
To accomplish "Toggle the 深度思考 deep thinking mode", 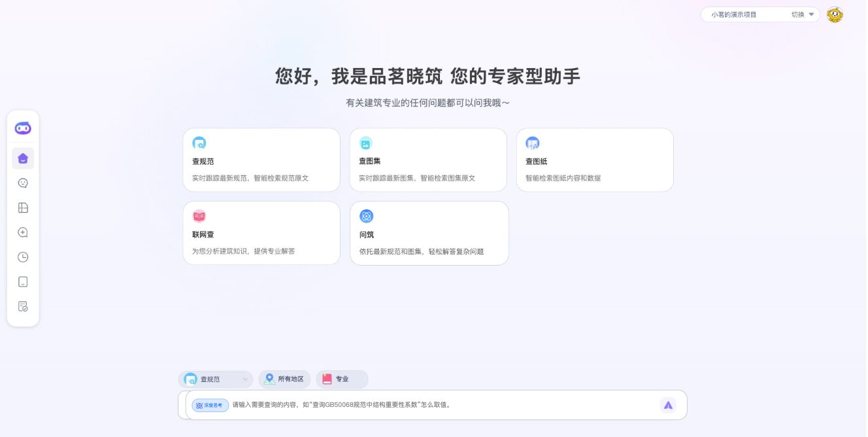I will click(x=210, y=406).
